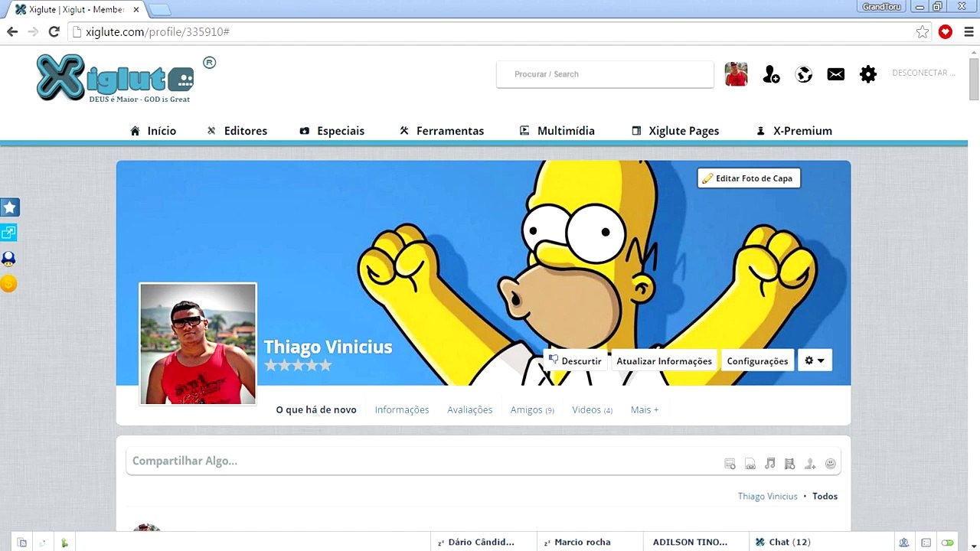Bookmark this page with the star icon

click(x=923, y=32)
